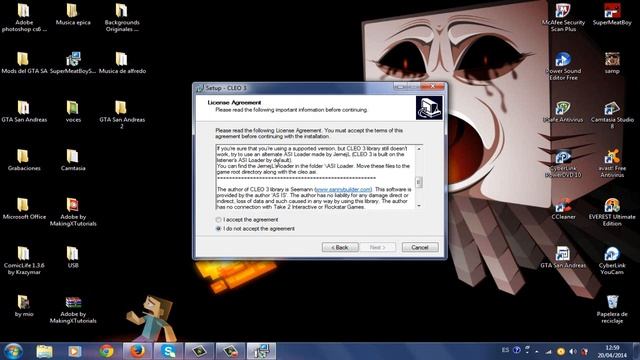640x360 pixels.
Task: Open the "by mio" folder
Action: pyautogui.click(x=24, y=306)
